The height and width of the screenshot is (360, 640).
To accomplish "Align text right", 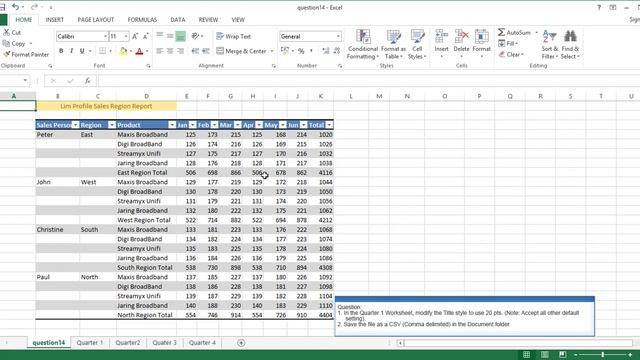I will [180, 51].
